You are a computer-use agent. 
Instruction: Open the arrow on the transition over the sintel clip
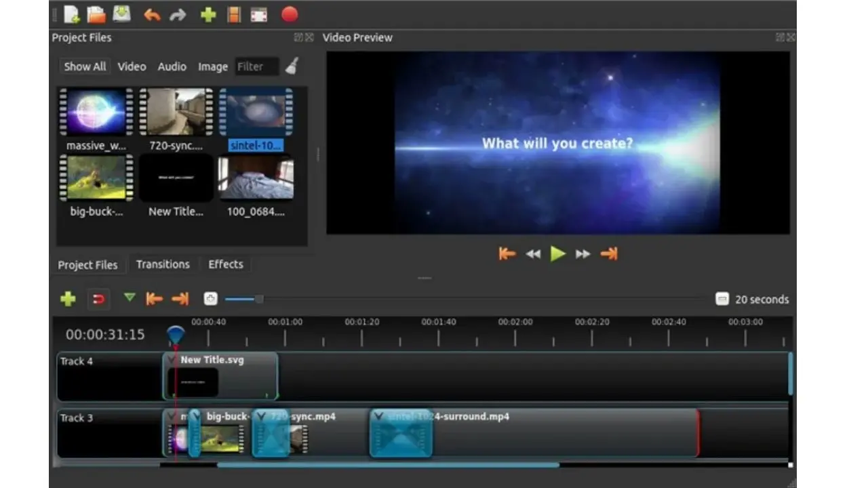click(379, 415)
